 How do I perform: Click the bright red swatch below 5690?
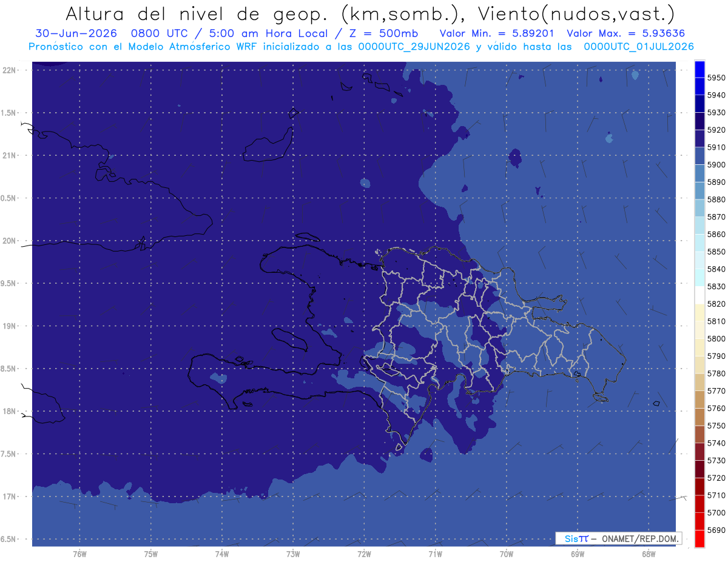point(699,538)
